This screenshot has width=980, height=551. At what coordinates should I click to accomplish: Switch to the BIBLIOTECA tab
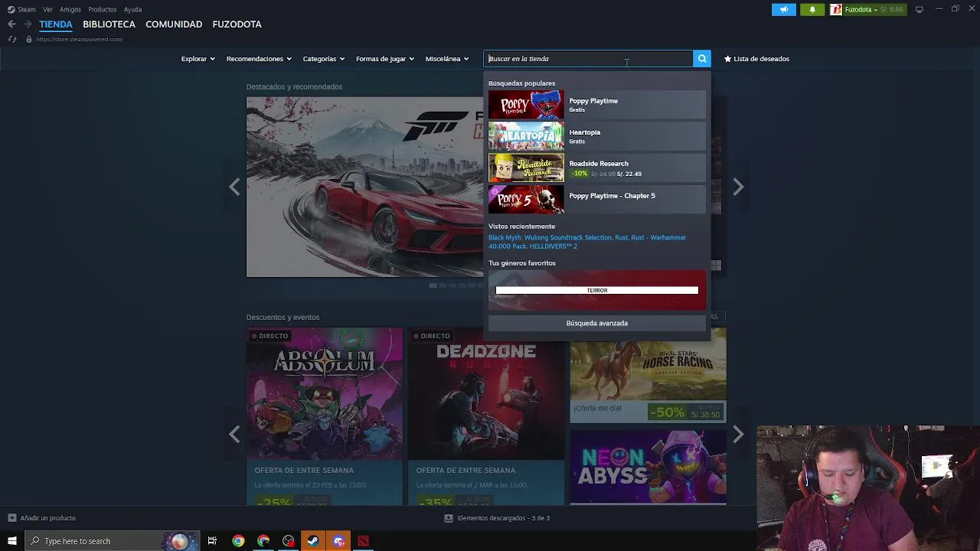[109, 24]
